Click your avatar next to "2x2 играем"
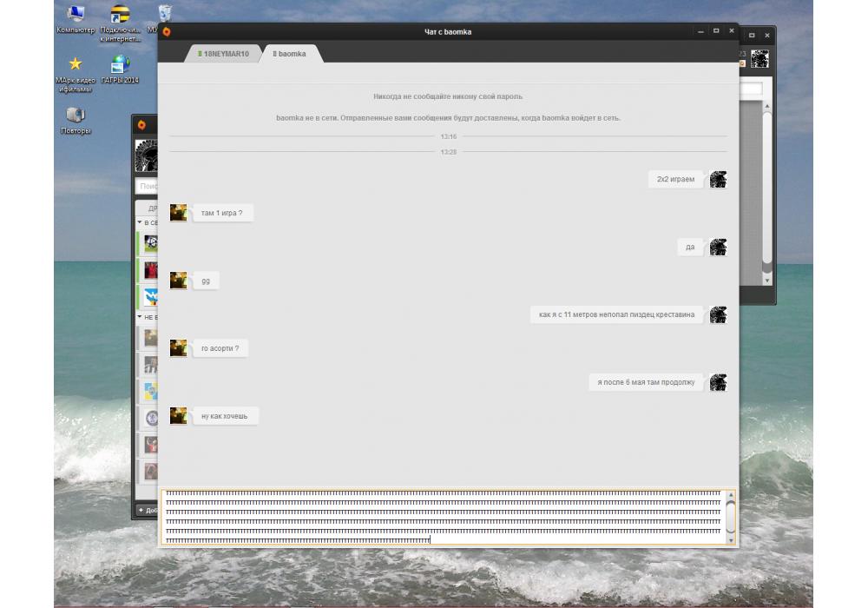Image resolution: width=868 pixels, height=608 pixels. 718,180
